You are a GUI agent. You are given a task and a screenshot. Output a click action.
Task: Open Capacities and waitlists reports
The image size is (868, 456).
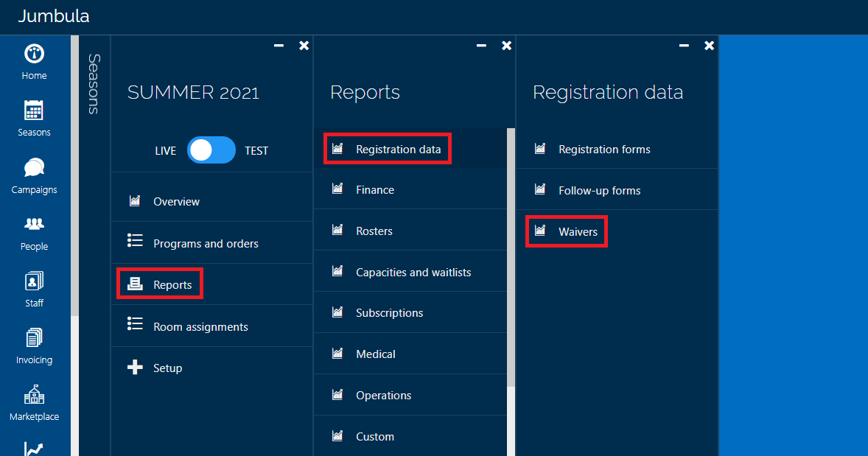[410, 272]
